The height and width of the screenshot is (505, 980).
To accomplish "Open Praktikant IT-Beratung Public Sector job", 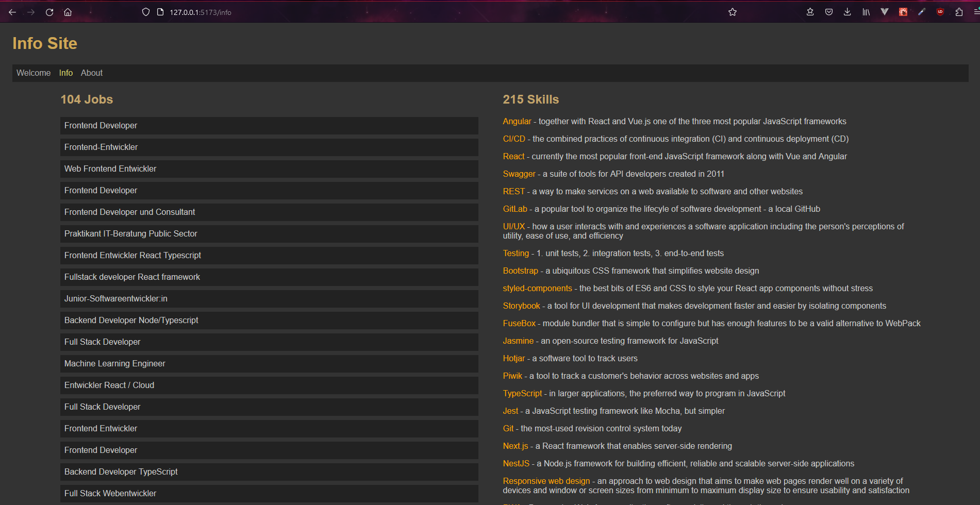I will (269, 234).
